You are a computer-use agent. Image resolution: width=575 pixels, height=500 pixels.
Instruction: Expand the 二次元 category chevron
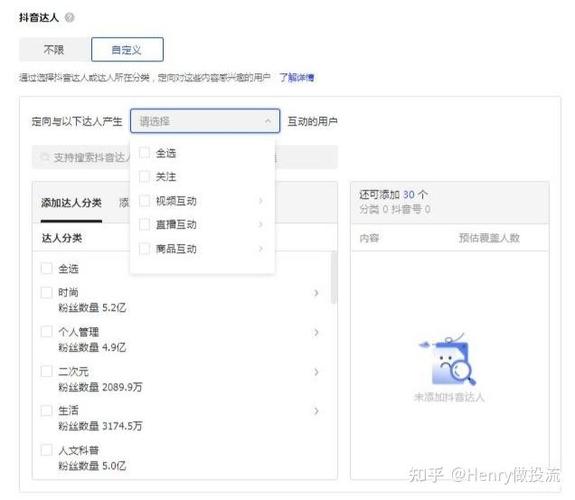[316, 372]
